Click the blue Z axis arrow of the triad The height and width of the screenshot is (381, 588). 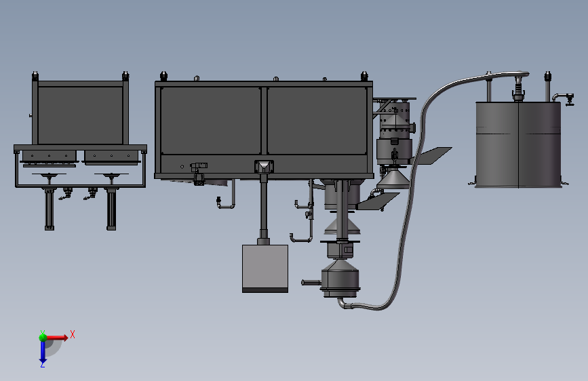(43, 353)
